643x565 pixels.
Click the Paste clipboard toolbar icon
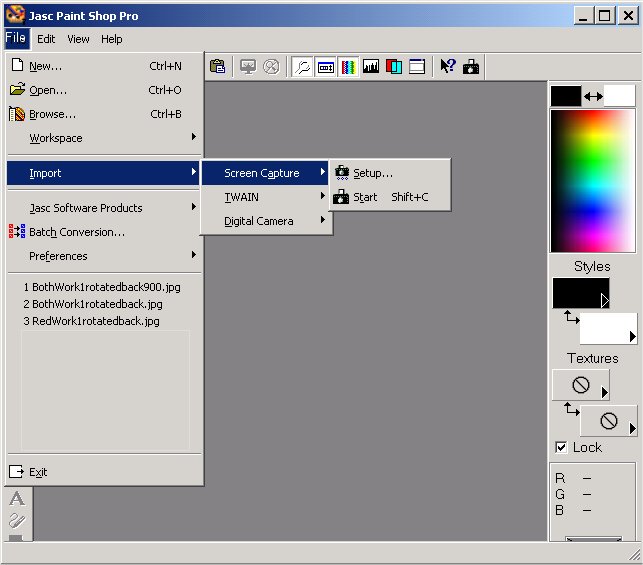pos(217,67)
